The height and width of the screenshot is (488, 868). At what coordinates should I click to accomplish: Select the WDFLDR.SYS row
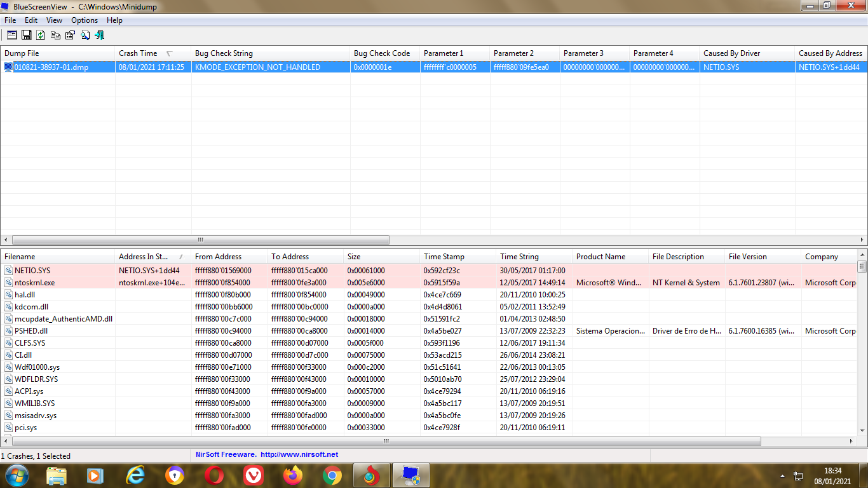point(429,379)
